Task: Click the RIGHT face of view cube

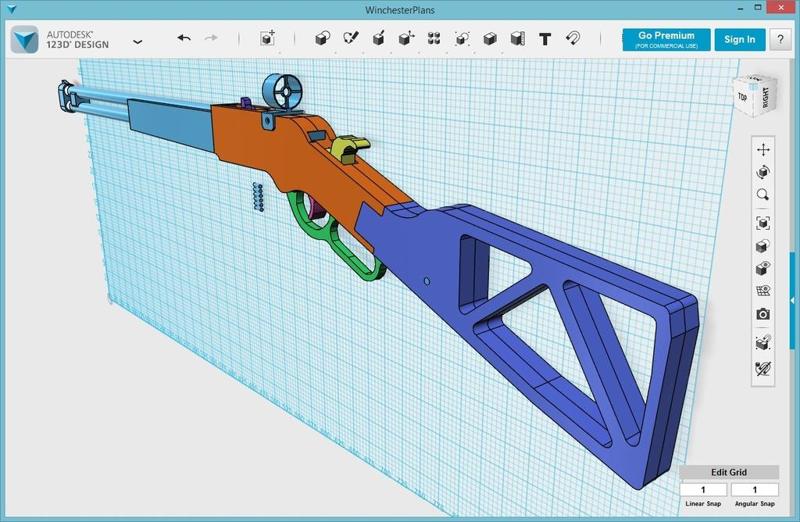Action: pos(765,97)
